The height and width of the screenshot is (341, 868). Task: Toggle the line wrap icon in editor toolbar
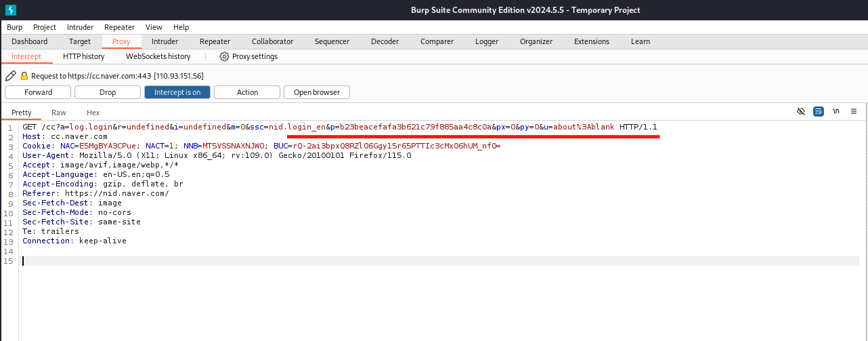coord(819,111)
